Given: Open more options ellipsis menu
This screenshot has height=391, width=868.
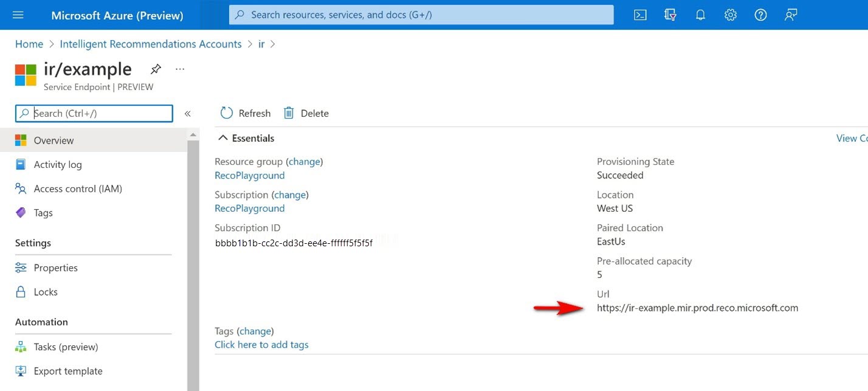Looking at the screenshot, I should tap(179, 69).
